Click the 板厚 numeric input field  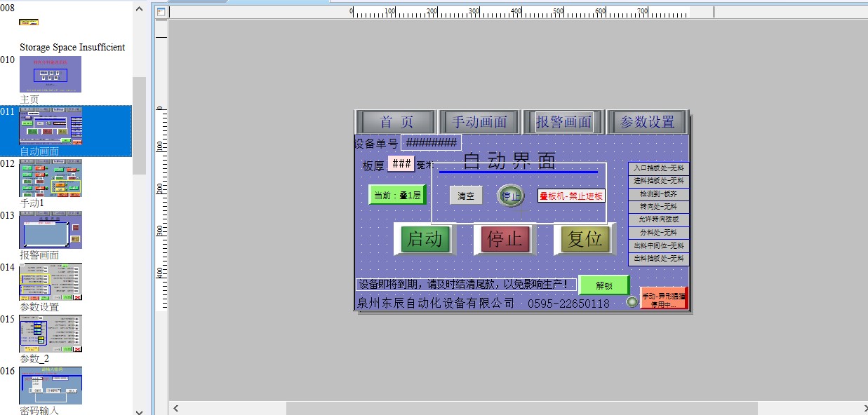click(x=401, y=163)
